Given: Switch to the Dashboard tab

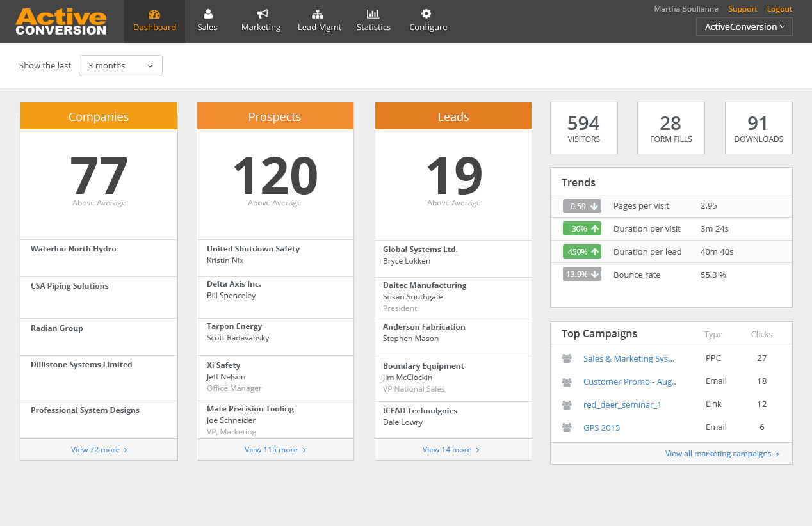Looking at the screenshot, I should pos(154,27).
